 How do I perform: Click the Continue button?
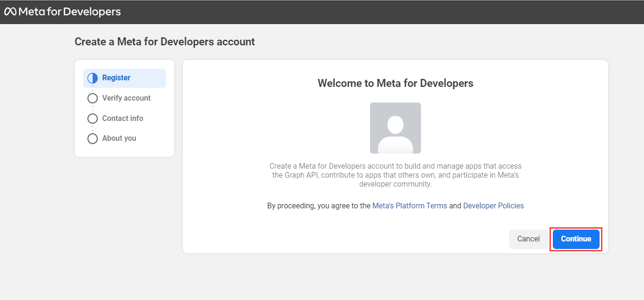[575, 239]
